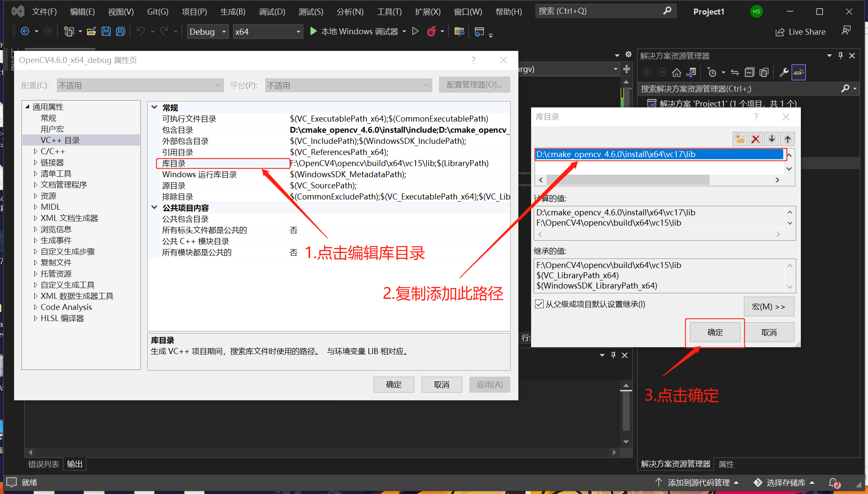
Task: Expand the 清单工具 tree node
Action: click(36, 173)
